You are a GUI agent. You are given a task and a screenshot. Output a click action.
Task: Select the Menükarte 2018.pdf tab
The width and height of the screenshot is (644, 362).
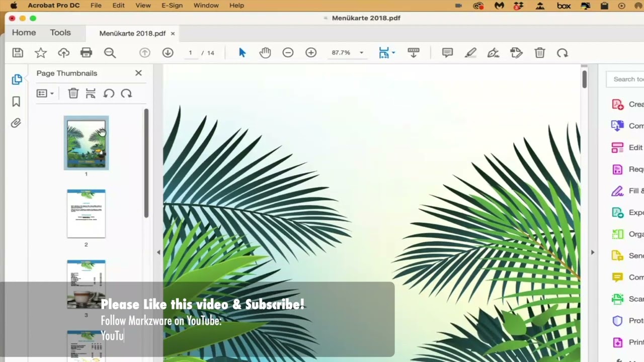132,34
